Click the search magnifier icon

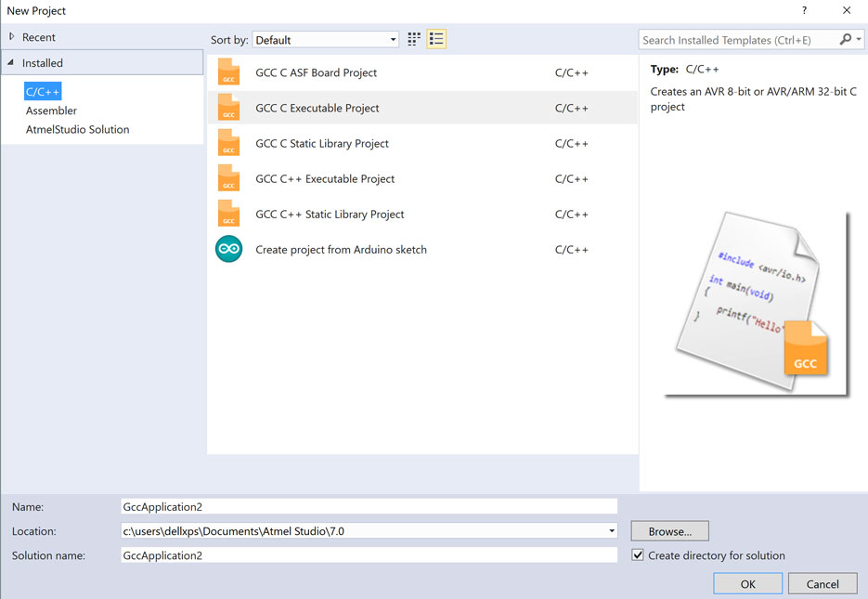845,39
